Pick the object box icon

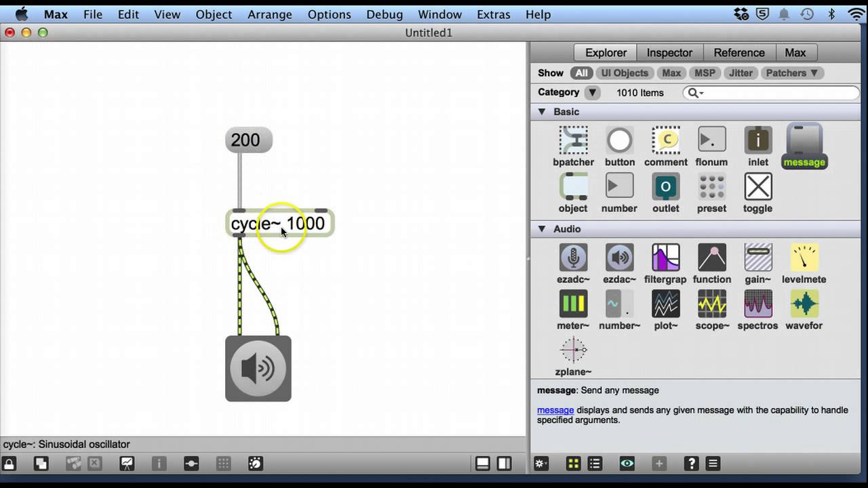[574, 186]
